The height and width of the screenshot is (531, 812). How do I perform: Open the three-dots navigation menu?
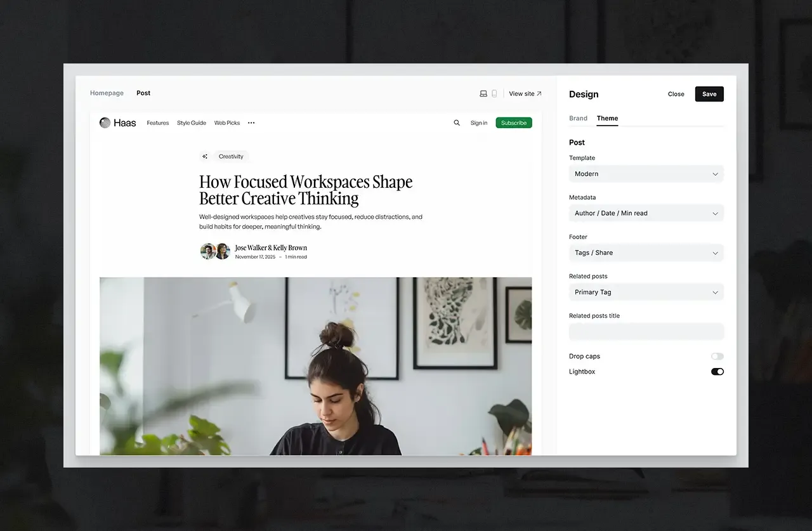(251, 123)
